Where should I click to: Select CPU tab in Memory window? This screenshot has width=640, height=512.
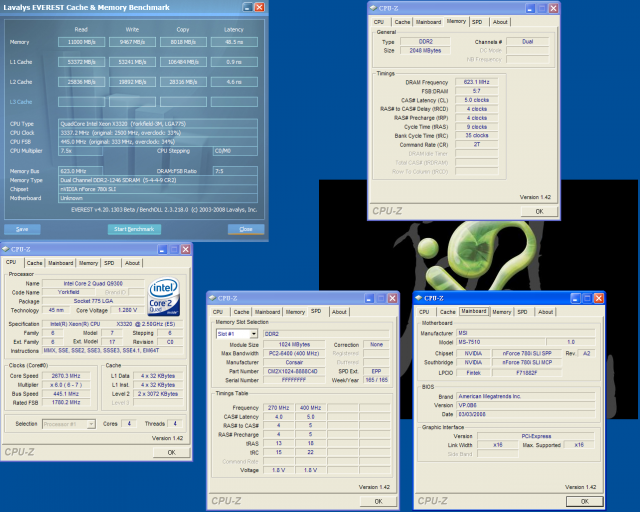[x=379, y=22]
